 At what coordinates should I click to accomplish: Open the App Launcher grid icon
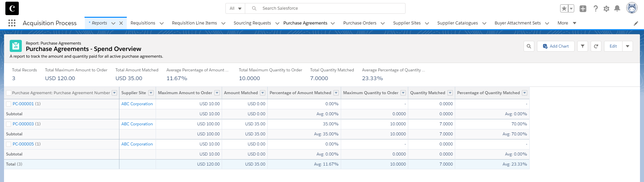[x=12, y=23]
